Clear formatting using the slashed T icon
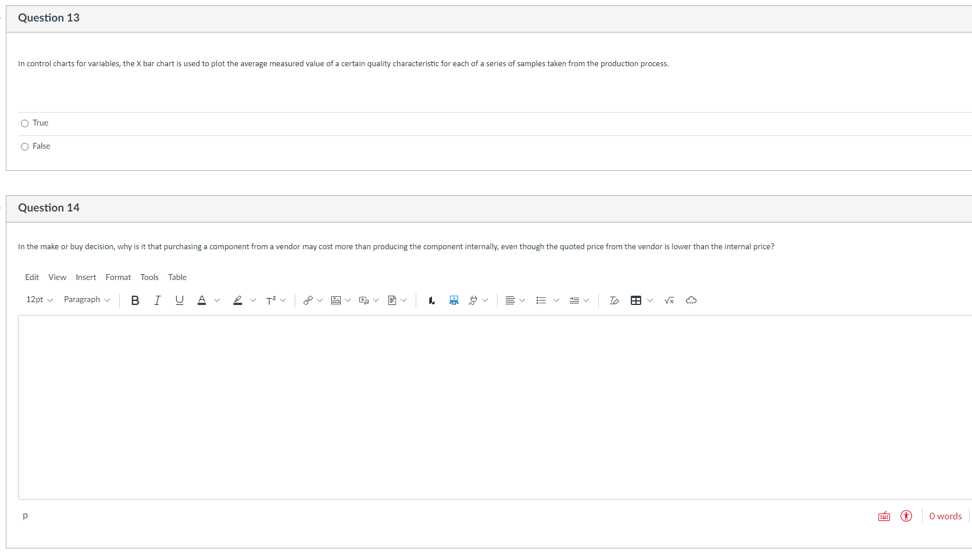Viewport: 972px width, 560px height. pos(614,300)
